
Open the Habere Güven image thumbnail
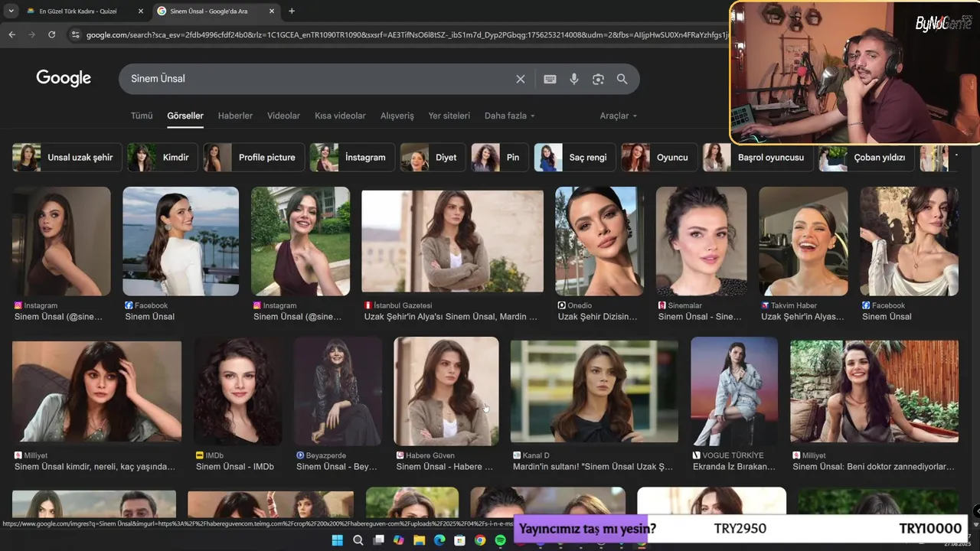[x=446, y=391]
